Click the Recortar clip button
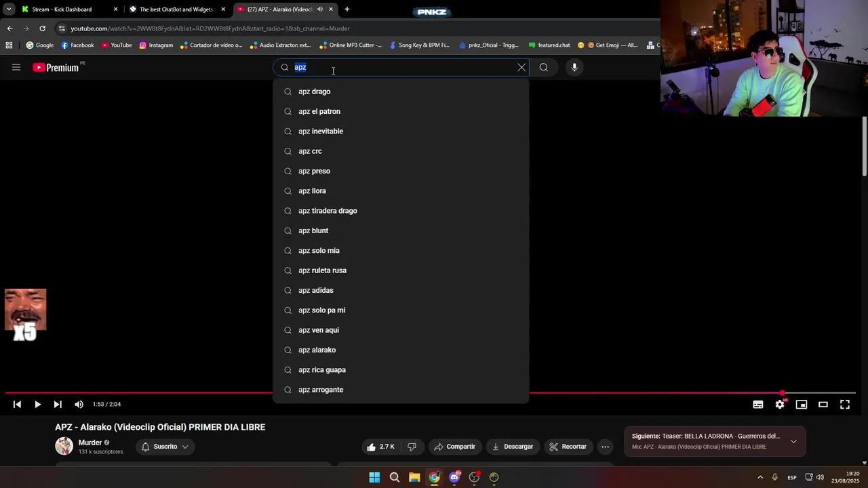868x488 pixels. click(x=568, y=447)
